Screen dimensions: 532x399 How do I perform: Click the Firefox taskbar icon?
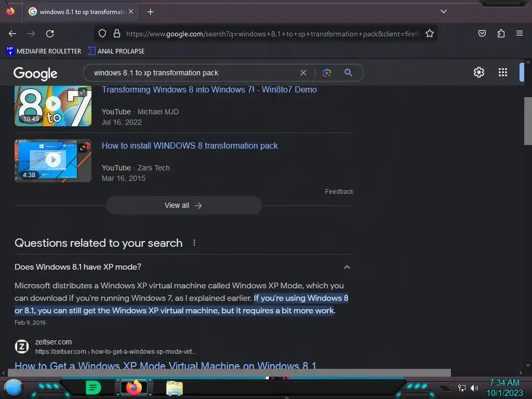tap(134, 388)
